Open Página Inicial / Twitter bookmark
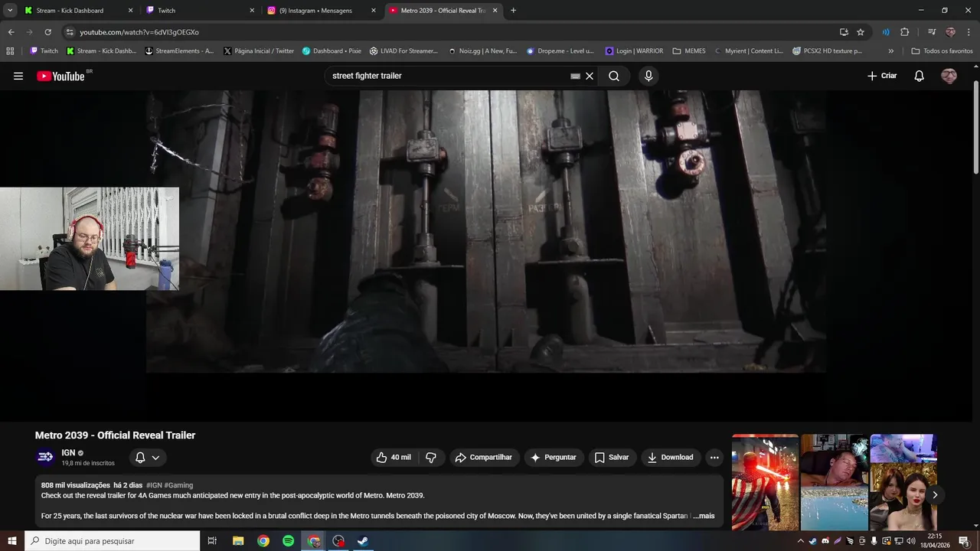This screenshot has width=980, height=551. point(259,51)
